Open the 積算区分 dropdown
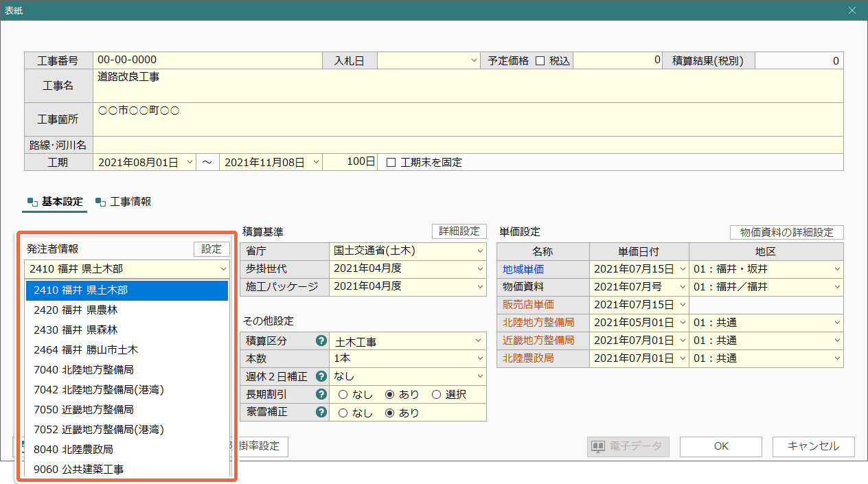The image size is (868, 484). point(479,341)
